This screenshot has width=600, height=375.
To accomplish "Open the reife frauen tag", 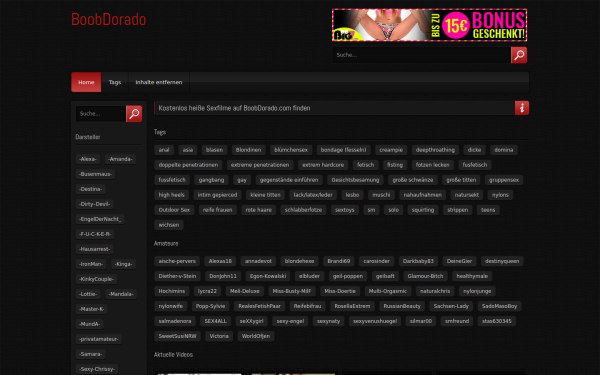I will point(218,210).
